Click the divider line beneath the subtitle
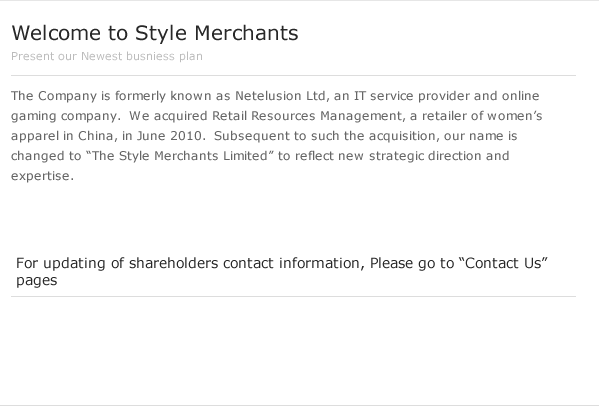599x406 pixels. (293, 76)
